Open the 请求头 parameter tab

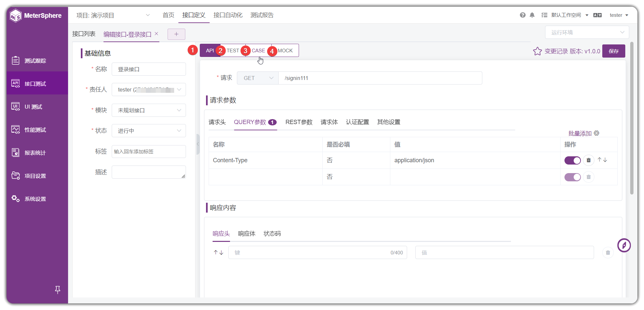(217, 122)
